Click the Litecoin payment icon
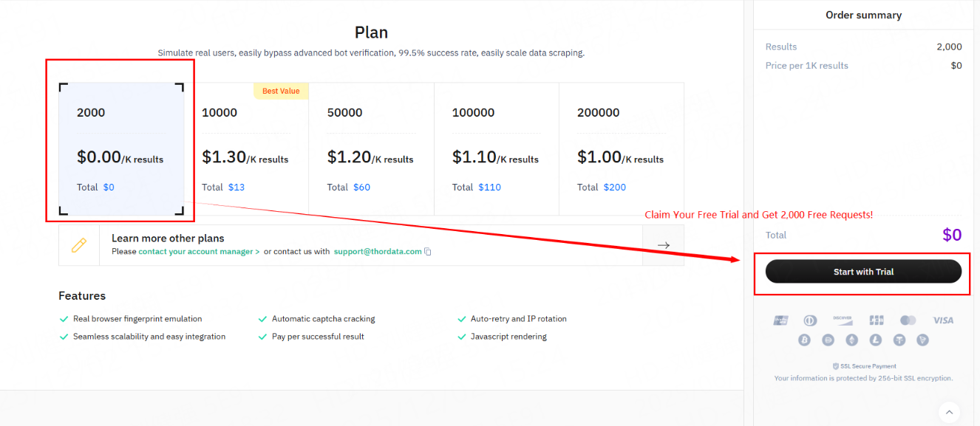The image size is (980, 426). click(876, 340)
